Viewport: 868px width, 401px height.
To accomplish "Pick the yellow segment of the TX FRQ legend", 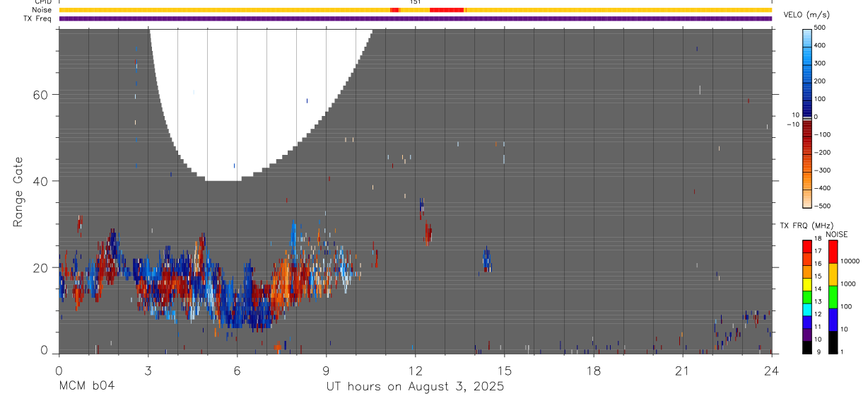I will coord(807,284).
